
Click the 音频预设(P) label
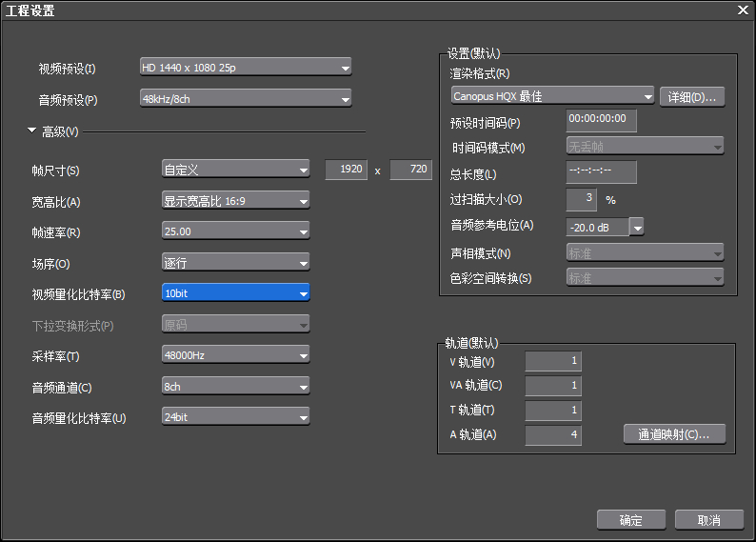(x=68, y=100)
